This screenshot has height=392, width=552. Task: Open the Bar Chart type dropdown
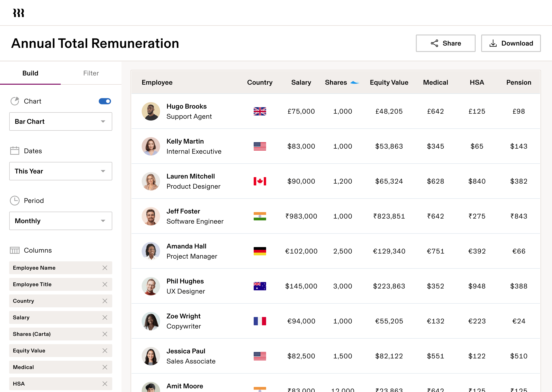tap(60, 121)
